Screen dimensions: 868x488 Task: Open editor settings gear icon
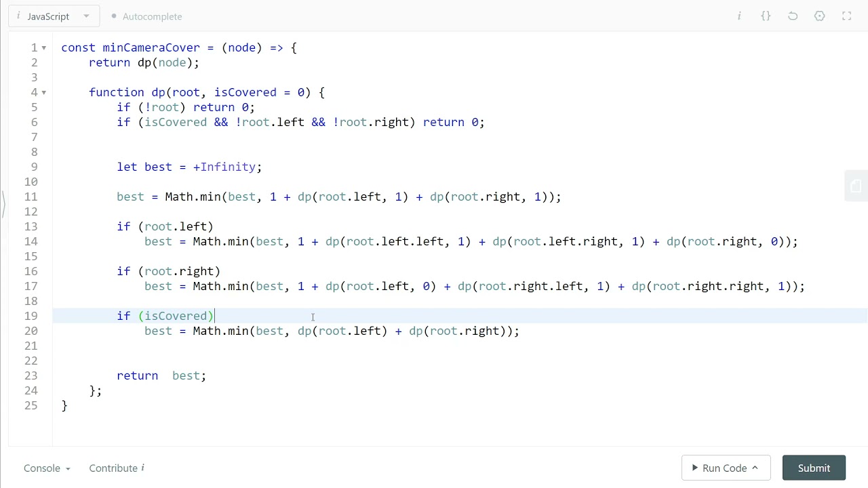tap(820, 16)
